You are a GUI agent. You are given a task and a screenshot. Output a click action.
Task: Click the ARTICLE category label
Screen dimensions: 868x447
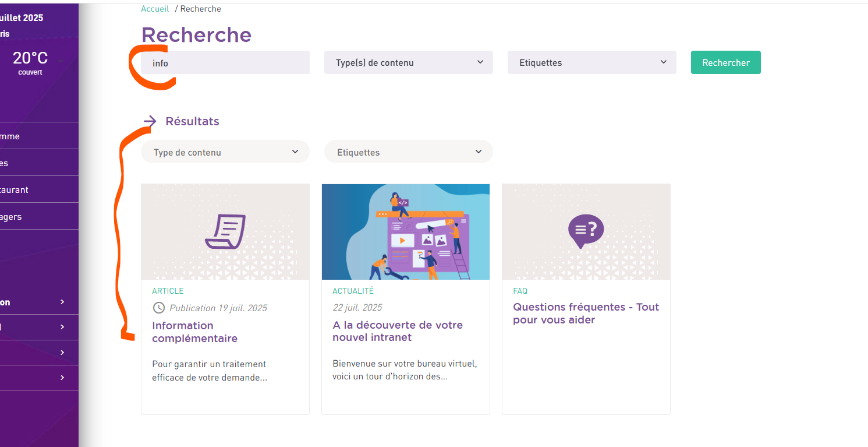click(x=168, y=291)
